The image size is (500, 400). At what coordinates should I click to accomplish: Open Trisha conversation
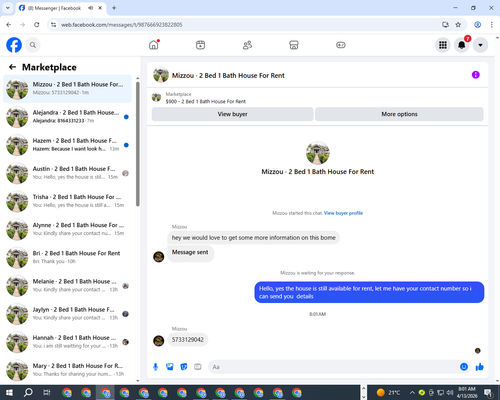tap(67, 201)
